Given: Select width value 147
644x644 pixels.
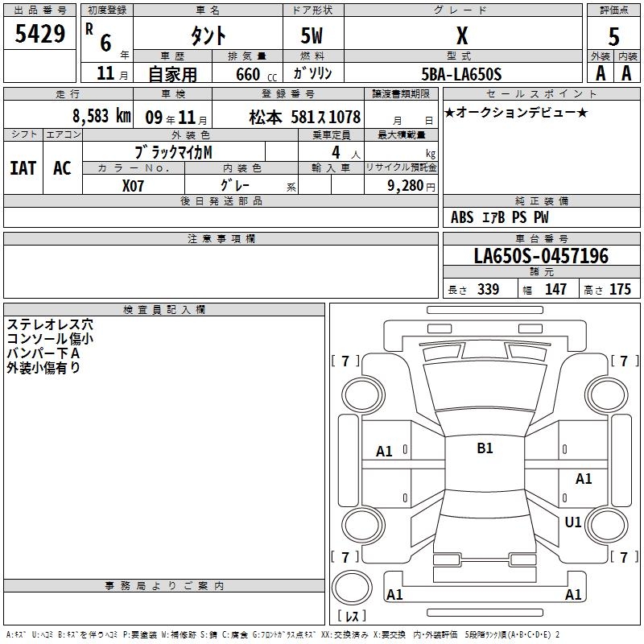Looking at the screenshot, I should [x=555, y=290].
